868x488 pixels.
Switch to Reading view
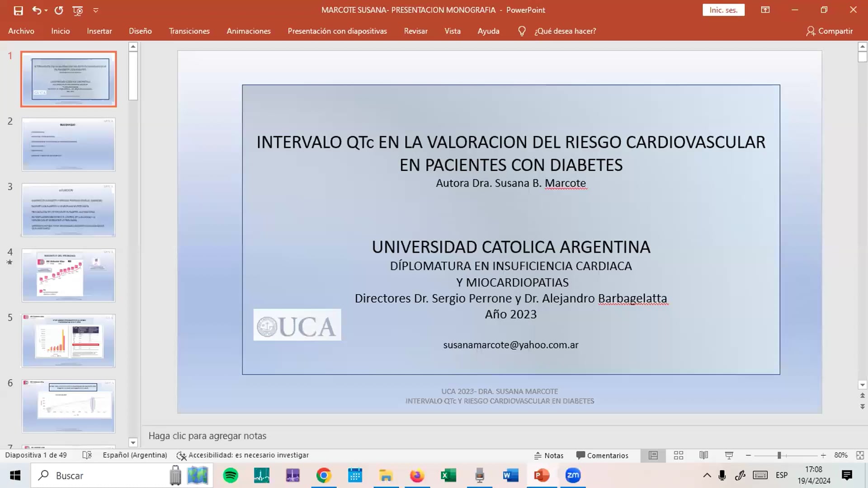coord(703,455)
